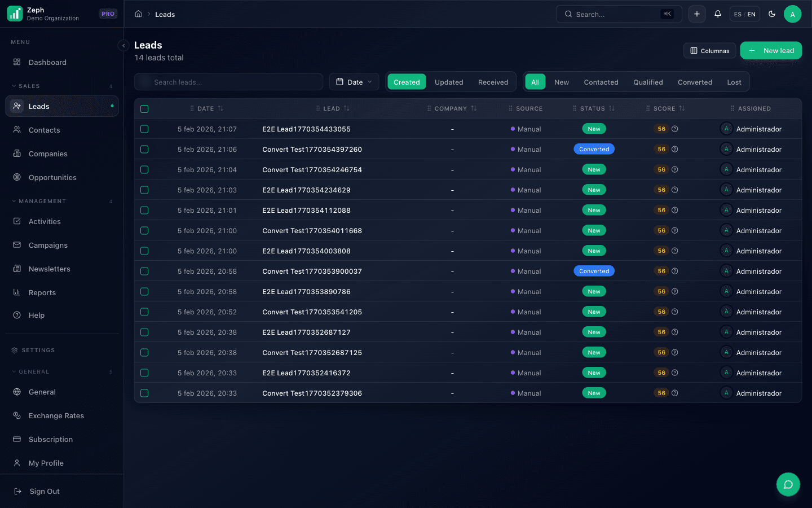Click the home breadcrumb icon
Viewport: 812px width, 508px height.
[138, 14]
